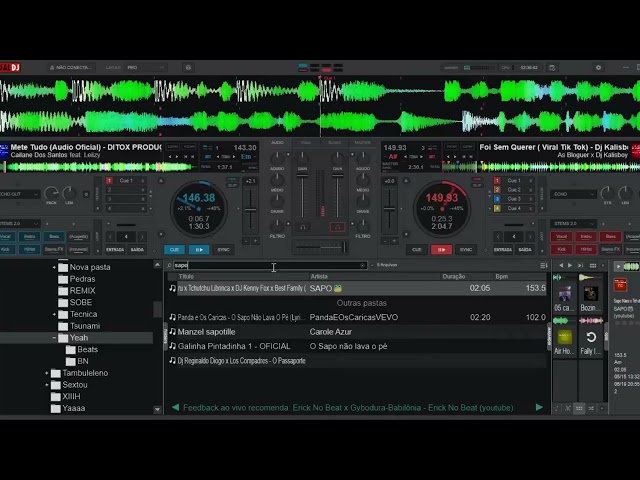Open left deck ECHO OUT effect dropdown

point(19,194)
